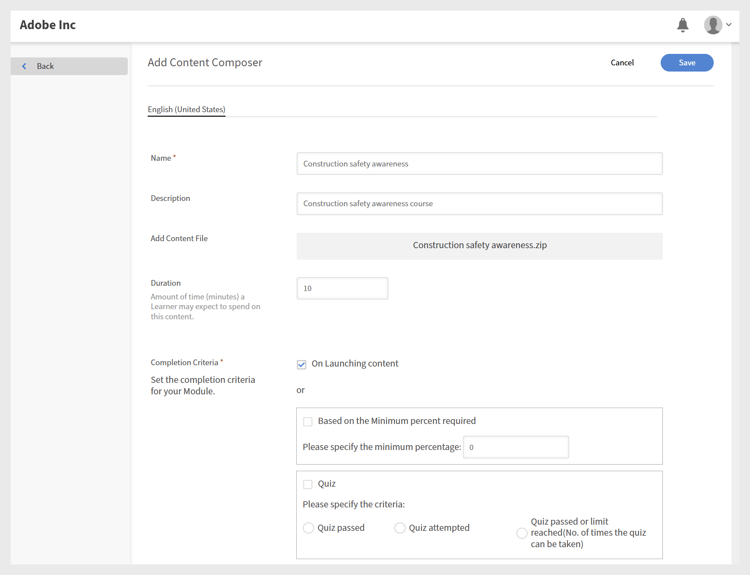Go Back from the sidebar

69,66
